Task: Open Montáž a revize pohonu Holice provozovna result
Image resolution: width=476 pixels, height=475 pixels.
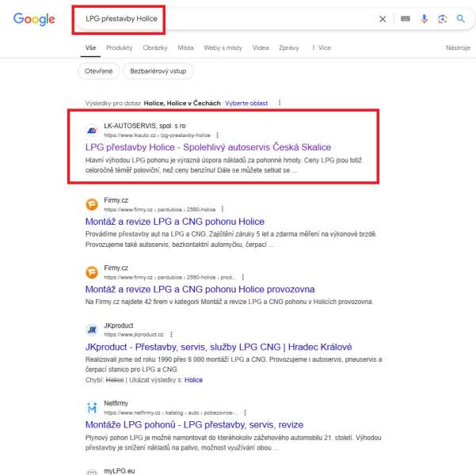Action: [200, 289]
